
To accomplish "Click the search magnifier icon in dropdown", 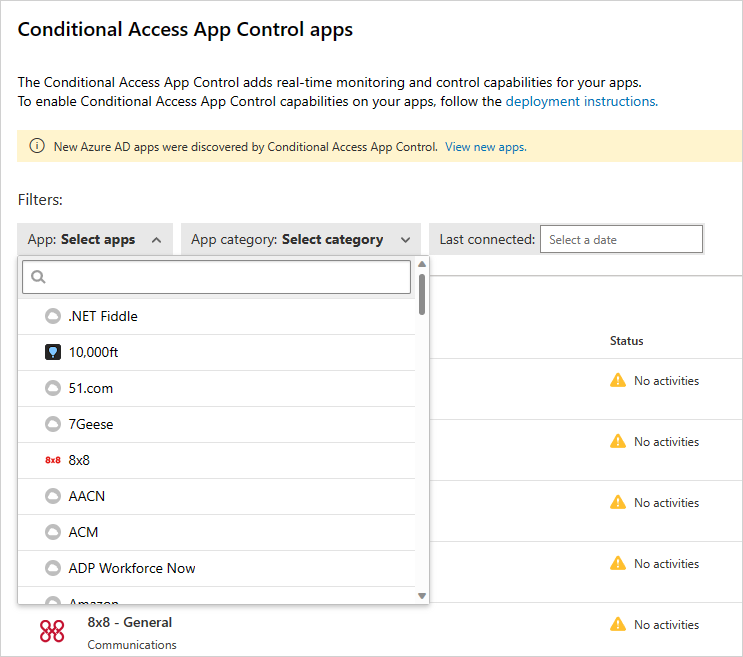I will (38, 277).
